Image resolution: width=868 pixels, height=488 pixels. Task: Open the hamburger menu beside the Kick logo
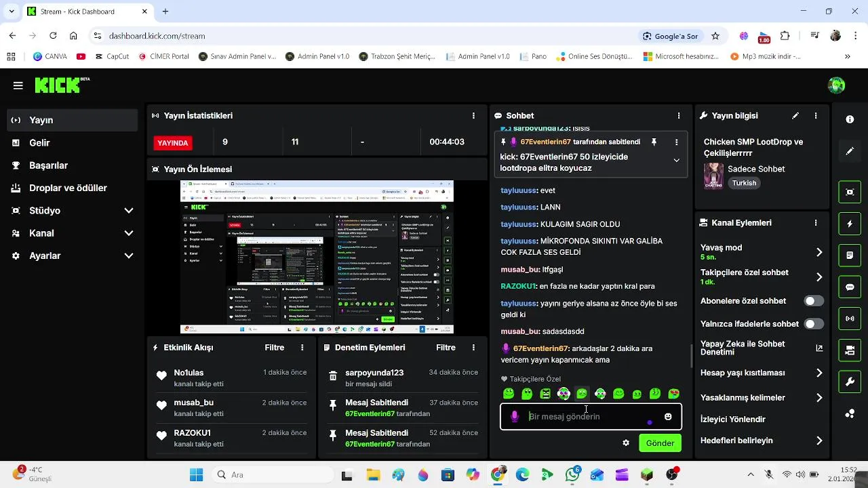point(18,85)
